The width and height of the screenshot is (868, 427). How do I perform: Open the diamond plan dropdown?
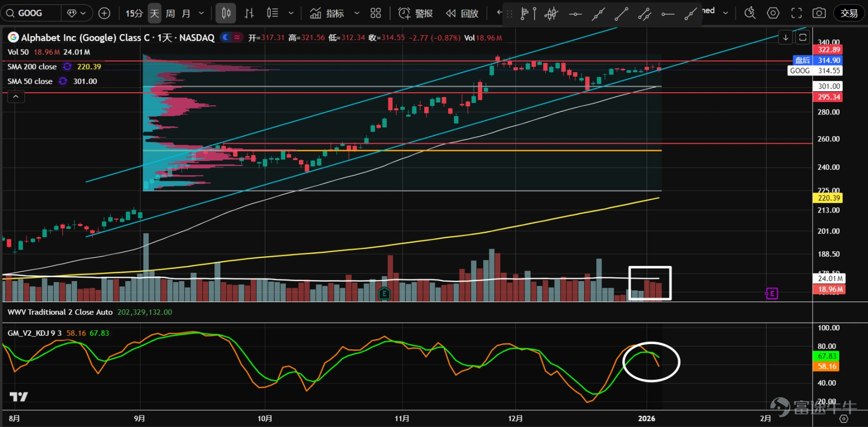click(x=76, y=13)
